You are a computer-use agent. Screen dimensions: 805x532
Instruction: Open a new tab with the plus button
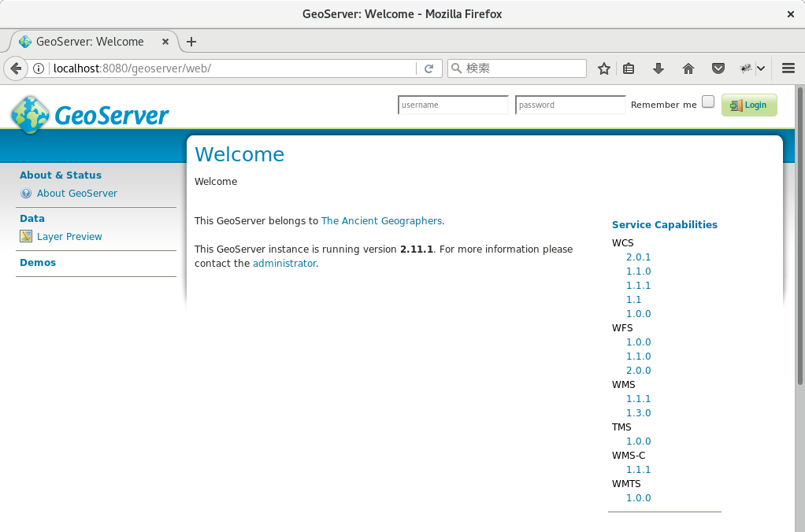point(191,42)
